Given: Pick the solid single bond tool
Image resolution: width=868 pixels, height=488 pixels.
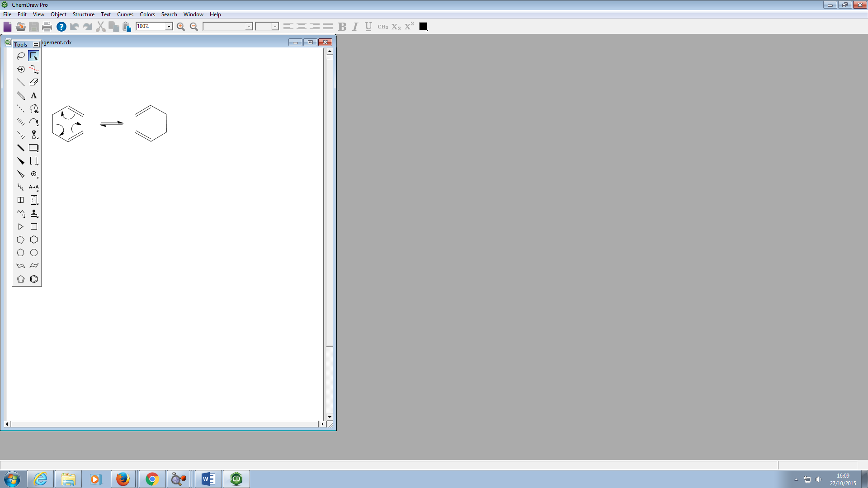Looking at the screenshot, I should 21,82.
